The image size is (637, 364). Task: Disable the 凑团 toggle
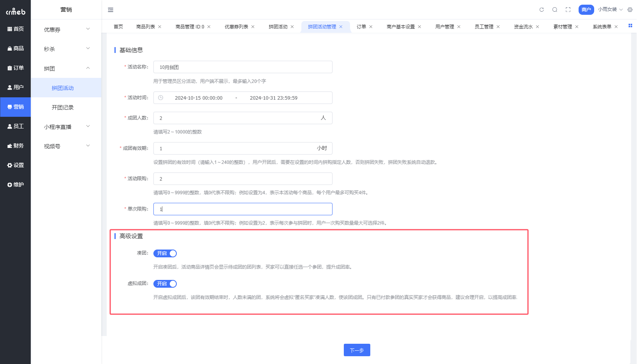(165, 253)
